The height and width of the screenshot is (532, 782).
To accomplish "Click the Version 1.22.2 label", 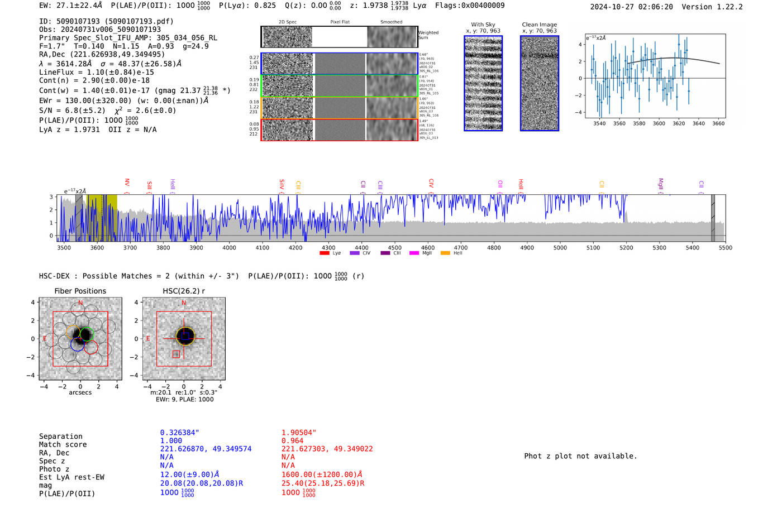I will [713, 7].
